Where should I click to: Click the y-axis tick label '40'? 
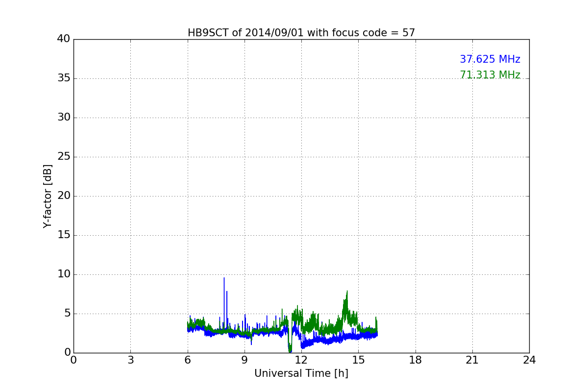click(64, 39)
